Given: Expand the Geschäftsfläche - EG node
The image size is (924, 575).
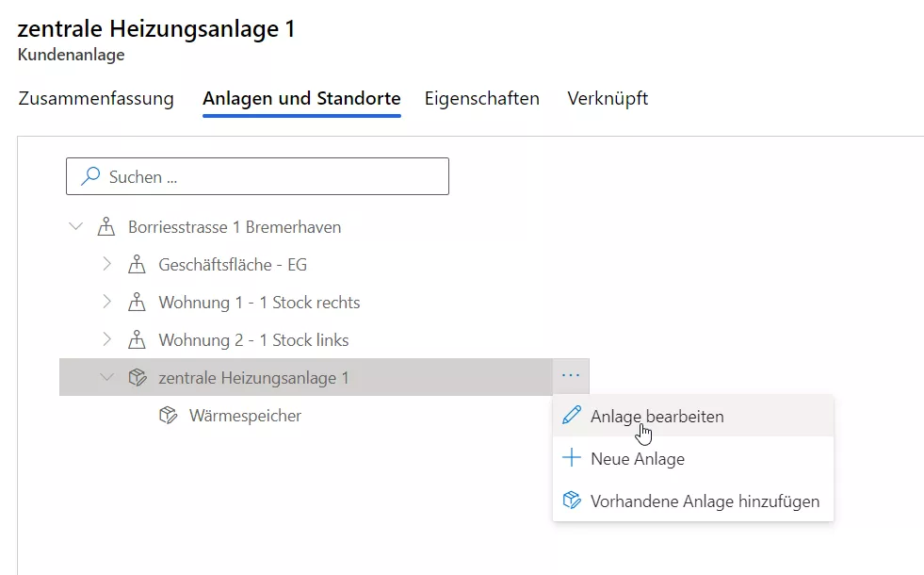Looking at the screenshot, I should (106, 265).
